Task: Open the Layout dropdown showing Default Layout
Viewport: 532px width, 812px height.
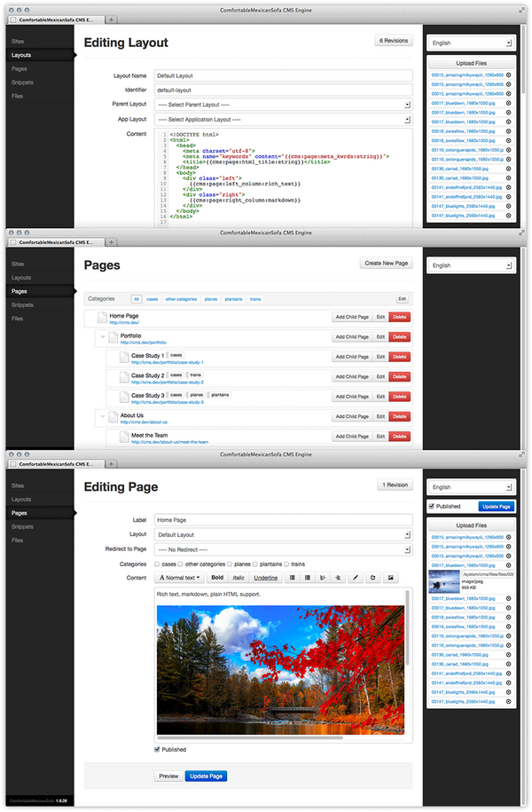Action: 283,534
